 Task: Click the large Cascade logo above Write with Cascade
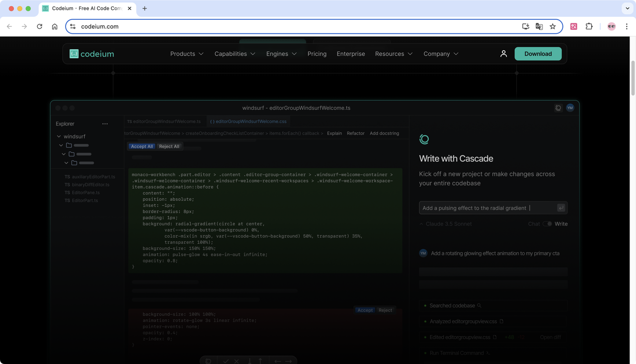tap(424, 140)
